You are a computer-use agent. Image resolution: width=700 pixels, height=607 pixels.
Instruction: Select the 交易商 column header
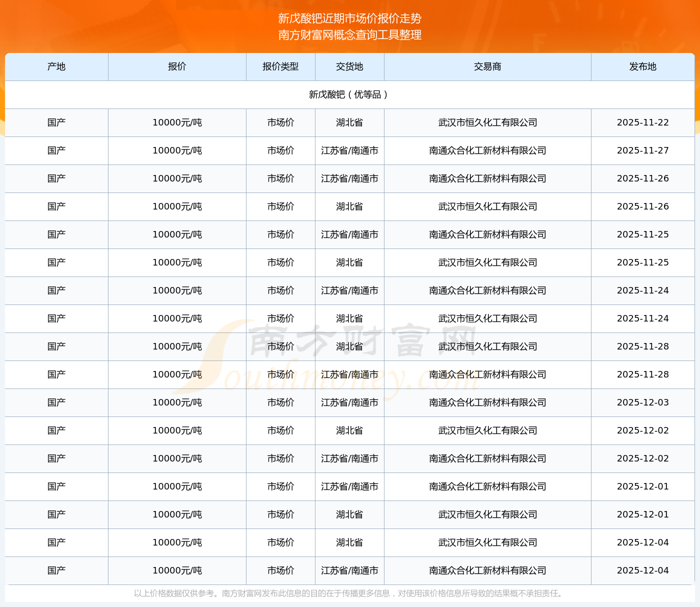[487, 66]
